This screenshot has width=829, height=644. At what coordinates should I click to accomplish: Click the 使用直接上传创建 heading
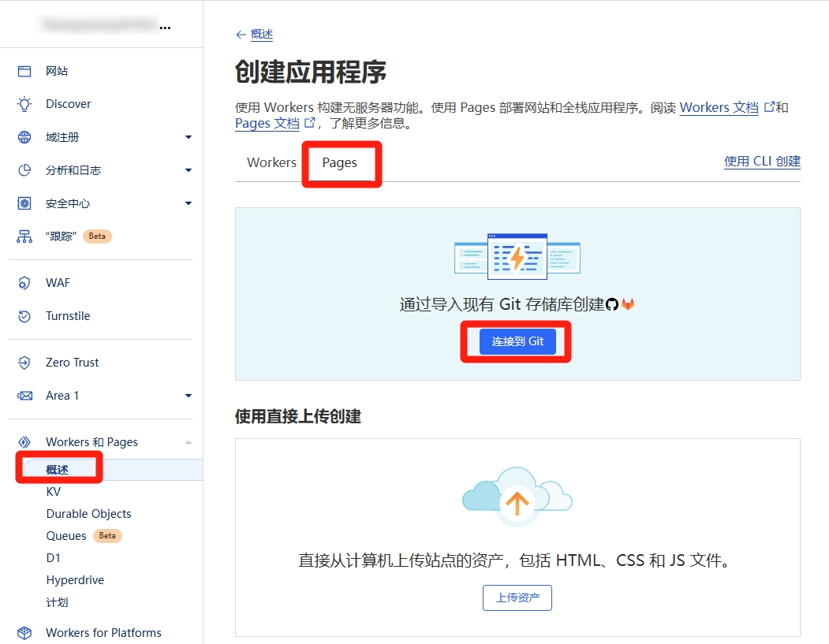coord(298,416)
